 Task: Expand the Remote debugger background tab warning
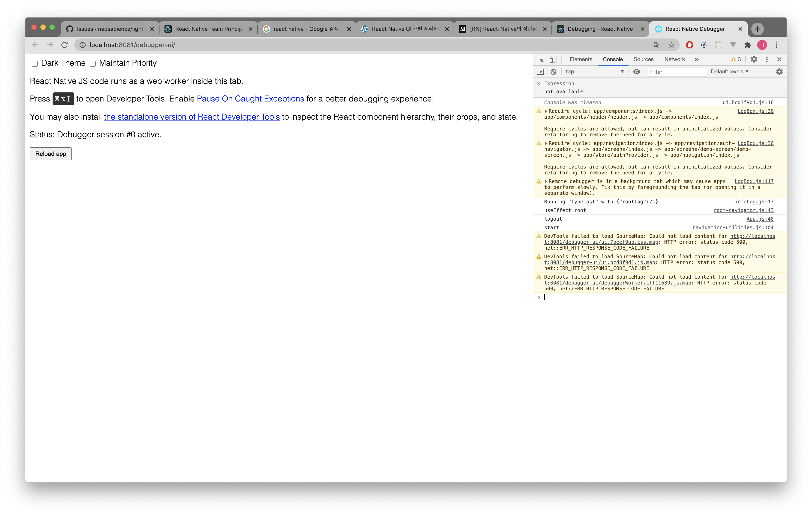point(546,181)
